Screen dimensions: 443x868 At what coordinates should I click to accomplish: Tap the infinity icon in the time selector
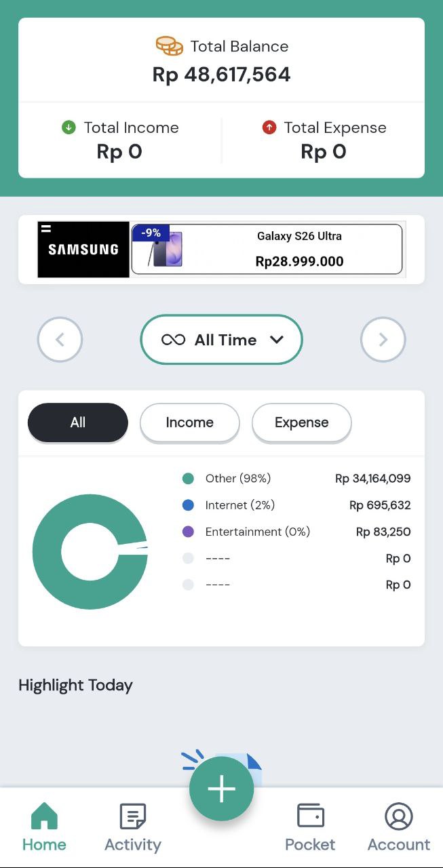(173, 339)
